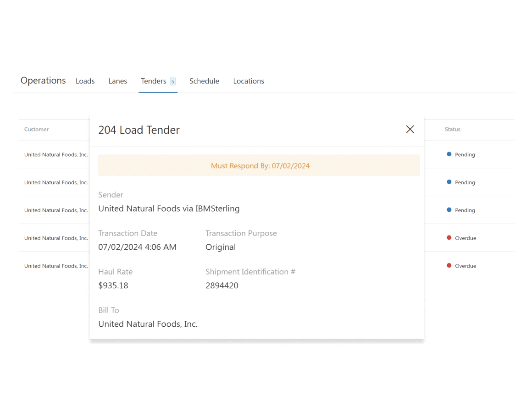
Task: Switch to the Lanes tab
Action: point(117,81)
